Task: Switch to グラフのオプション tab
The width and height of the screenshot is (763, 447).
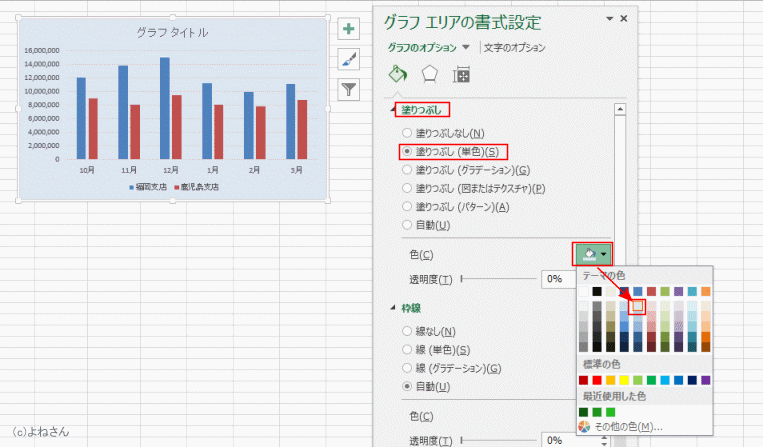Action: (x=422, y=47)
